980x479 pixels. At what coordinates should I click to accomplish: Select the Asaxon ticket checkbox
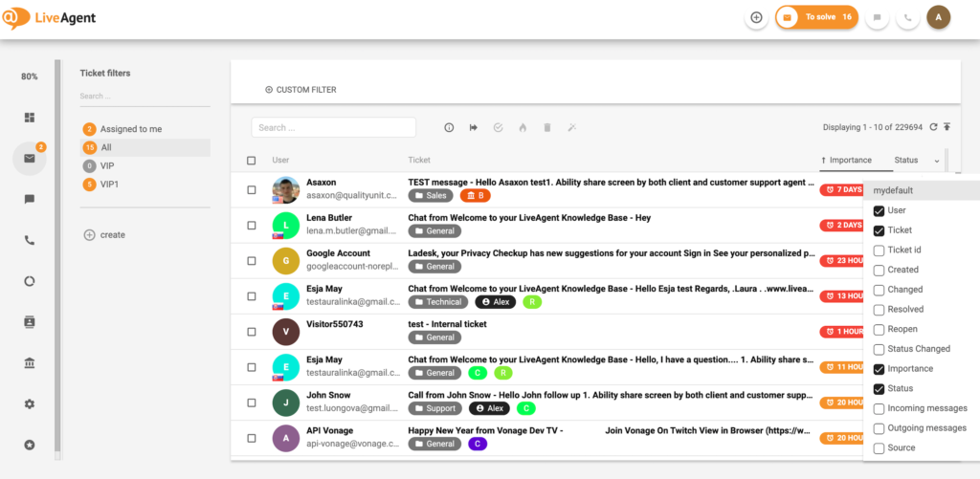(252, 190)
